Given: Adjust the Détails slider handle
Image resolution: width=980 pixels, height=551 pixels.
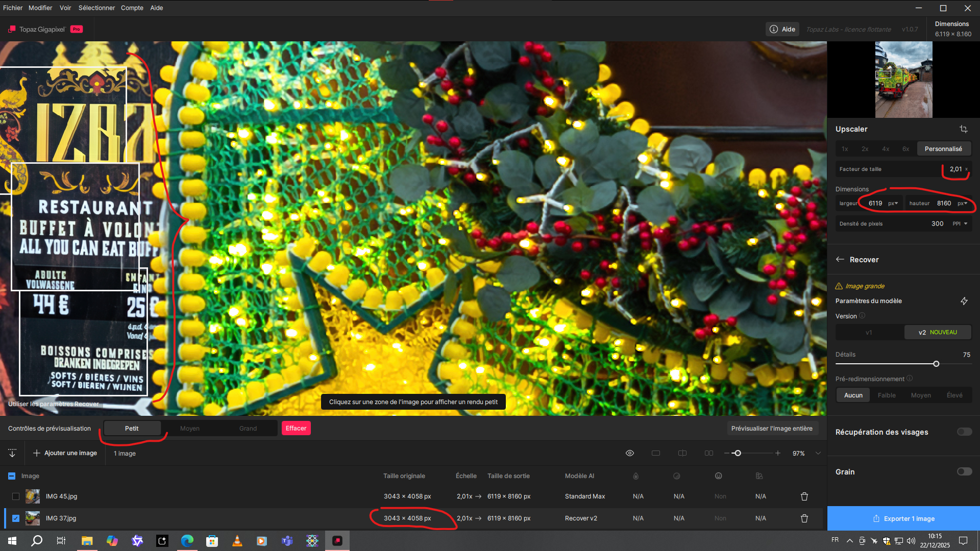Looking at the screenshot, I should (x=936, y=364).
